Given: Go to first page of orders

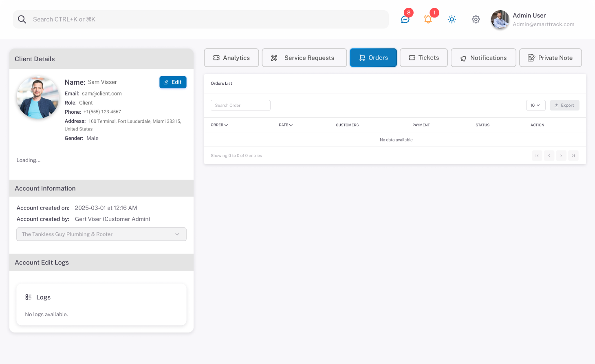Looking at the screenshot, I should [537, 156].
